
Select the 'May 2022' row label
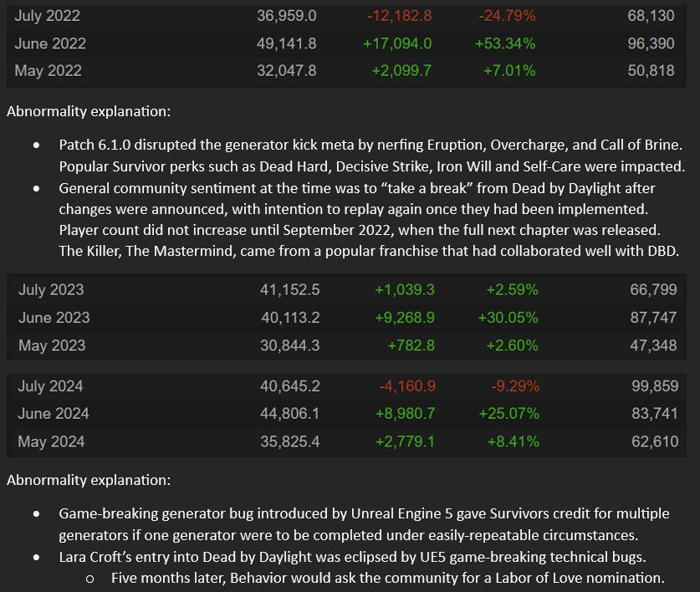coord(49,71)
